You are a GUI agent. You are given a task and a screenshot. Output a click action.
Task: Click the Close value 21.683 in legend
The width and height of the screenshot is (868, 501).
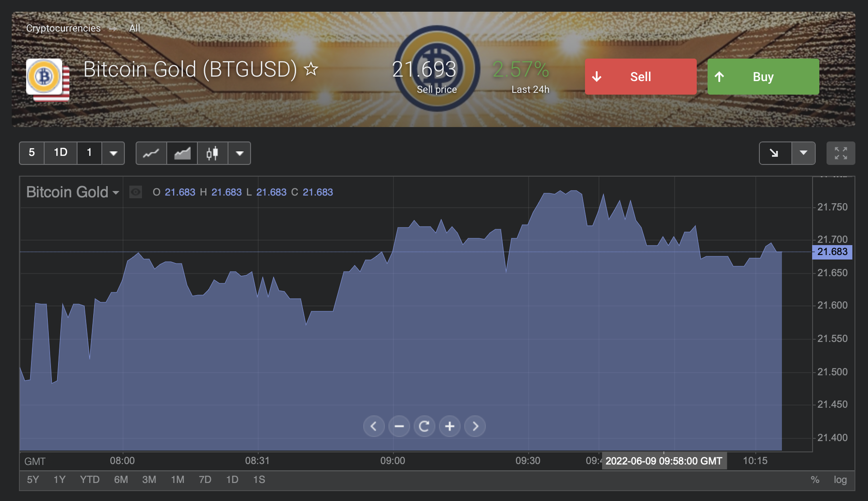pos(318,192)
